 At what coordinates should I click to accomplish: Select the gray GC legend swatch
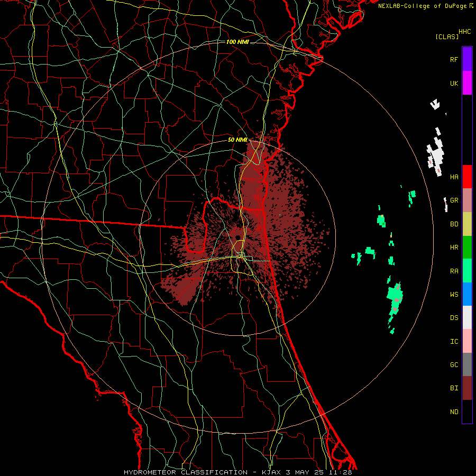[x=467, y=364]
